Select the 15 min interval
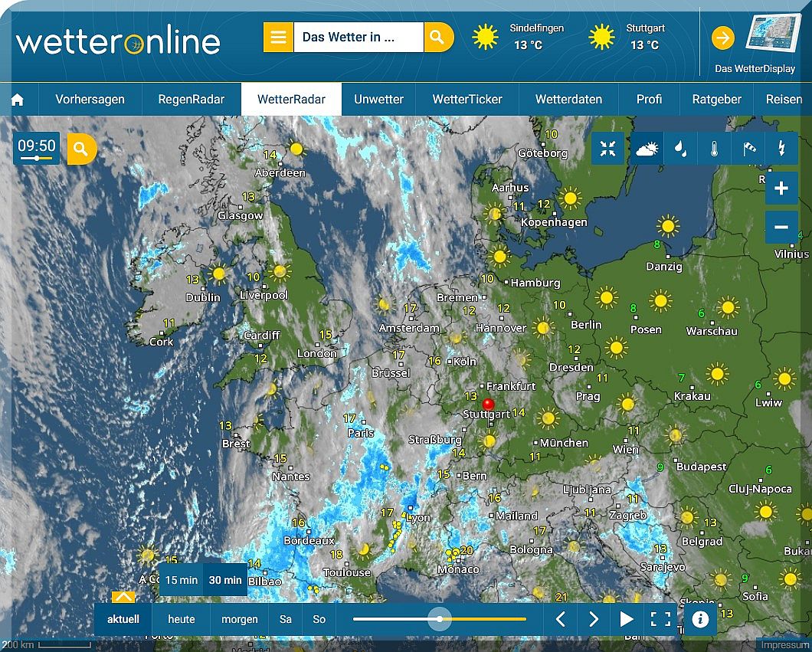This screenshot has height=652, width=812. 182,580
